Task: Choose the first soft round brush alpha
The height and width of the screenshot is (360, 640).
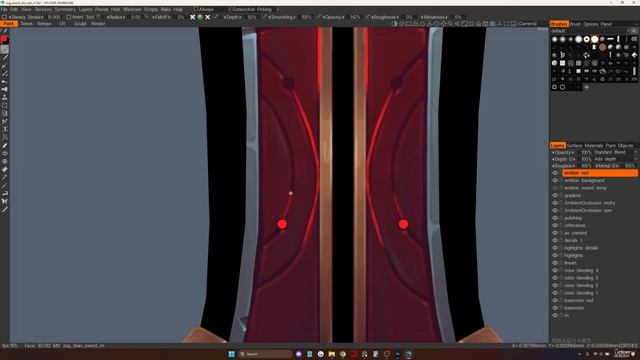Action: click(x=554, y=39)
